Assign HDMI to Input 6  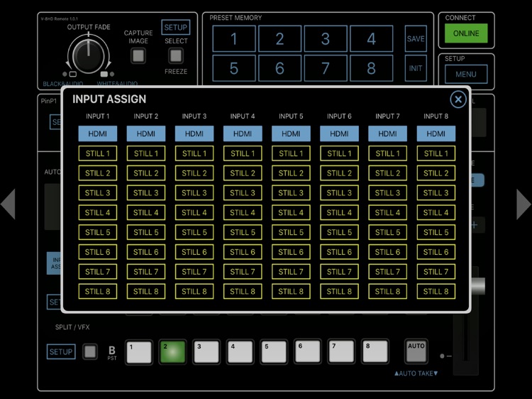tap(339, 133)
